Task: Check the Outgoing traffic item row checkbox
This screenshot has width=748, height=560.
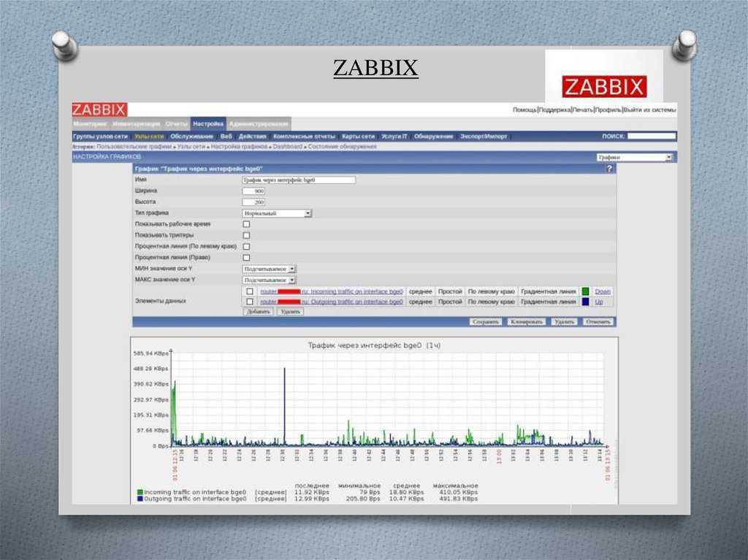Action: pos(250,302)
